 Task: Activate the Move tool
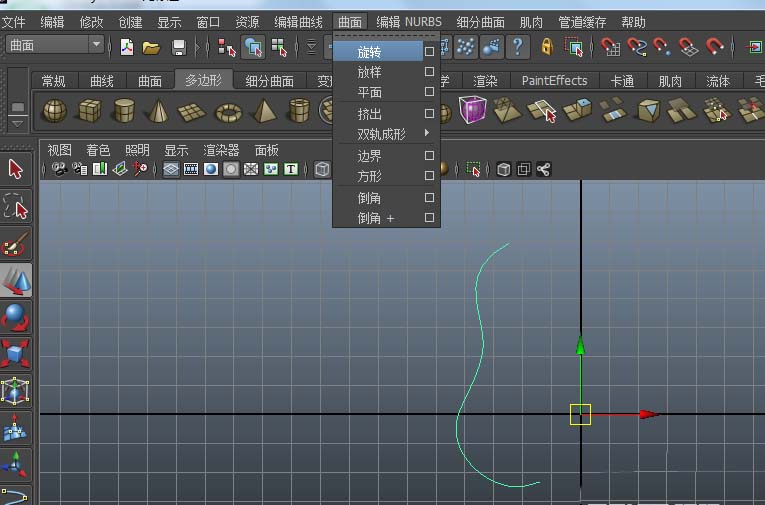pyautogui.click(x=16, y=281)
